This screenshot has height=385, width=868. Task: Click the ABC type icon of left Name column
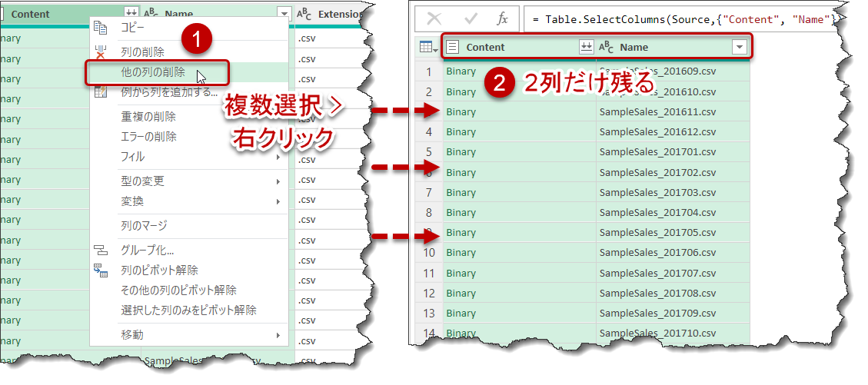click(x=151, y=14)
